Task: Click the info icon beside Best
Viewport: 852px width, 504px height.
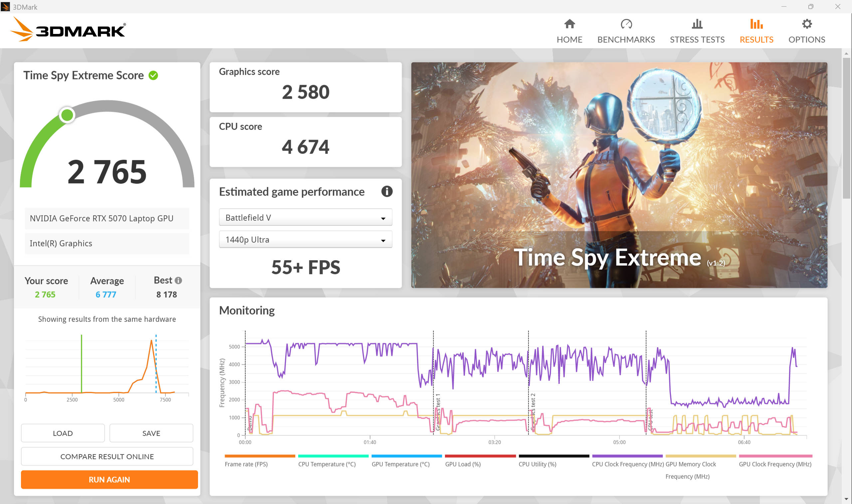Action: click(178, 280)
